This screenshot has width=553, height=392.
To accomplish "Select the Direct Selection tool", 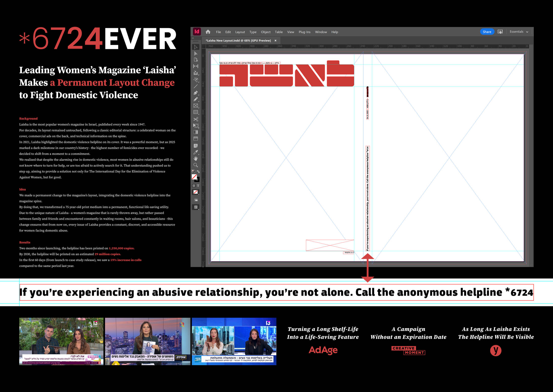I will coord(196,54).
